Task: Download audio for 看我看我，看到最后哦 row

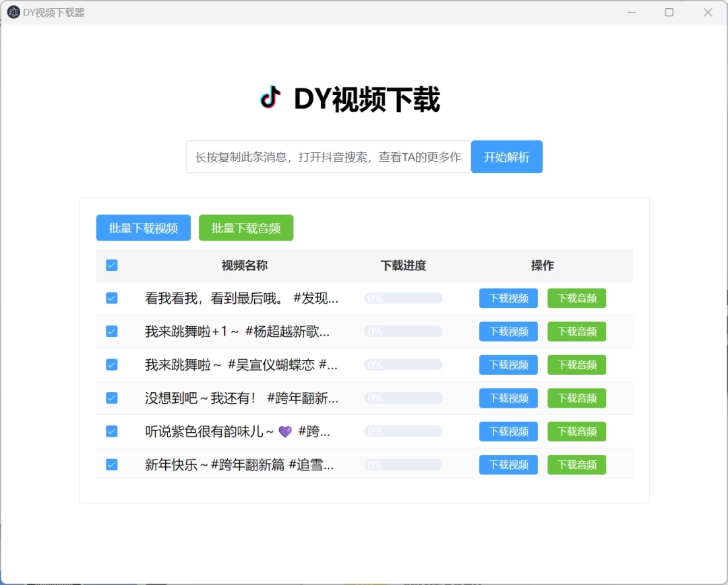Action: click(x=576, y=298)
